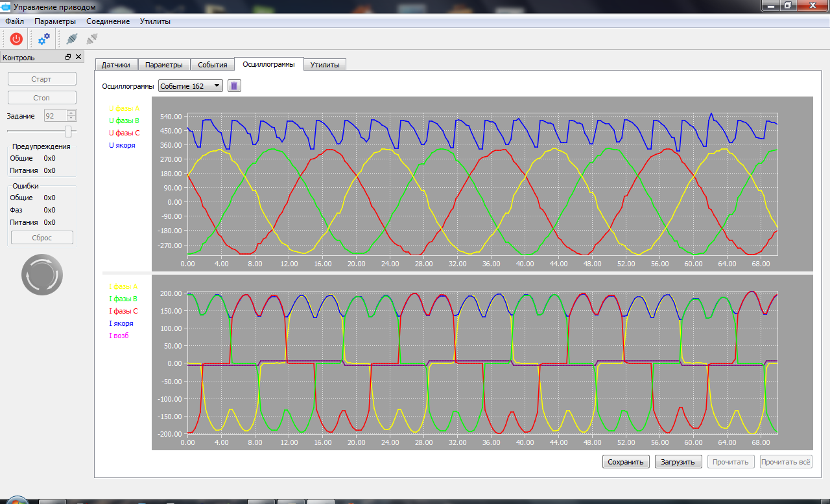Click the connect plug icon
Image resolution: width=830 pixels, height=504 pixels.
[72, 39]
